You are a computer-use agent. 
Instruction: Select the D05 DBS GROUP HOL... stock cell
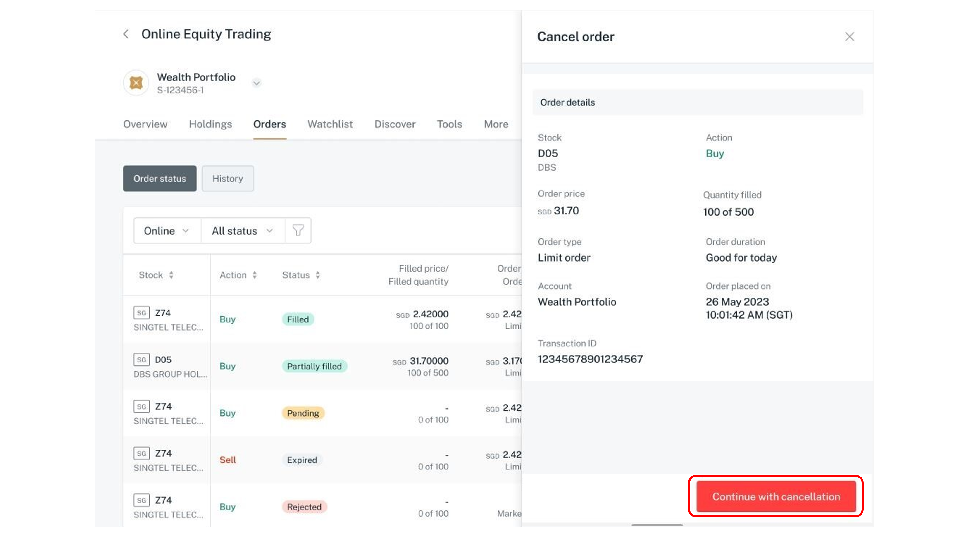click(167, 366)
